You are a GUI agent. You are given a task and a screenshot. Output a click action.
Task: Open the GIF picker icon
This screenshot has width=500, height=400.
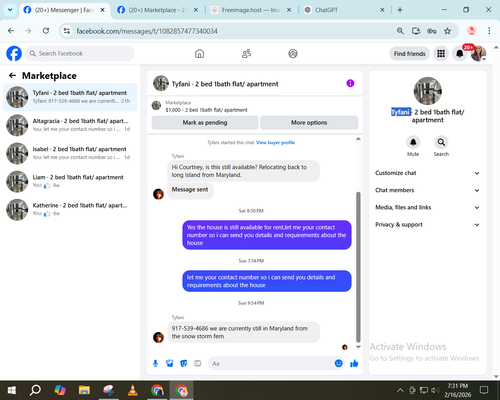pos(198,363)
